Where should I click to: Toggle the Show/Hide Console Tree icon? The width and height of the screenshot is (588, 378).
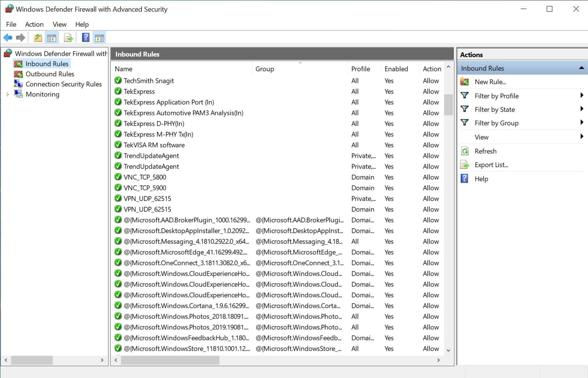51,38
